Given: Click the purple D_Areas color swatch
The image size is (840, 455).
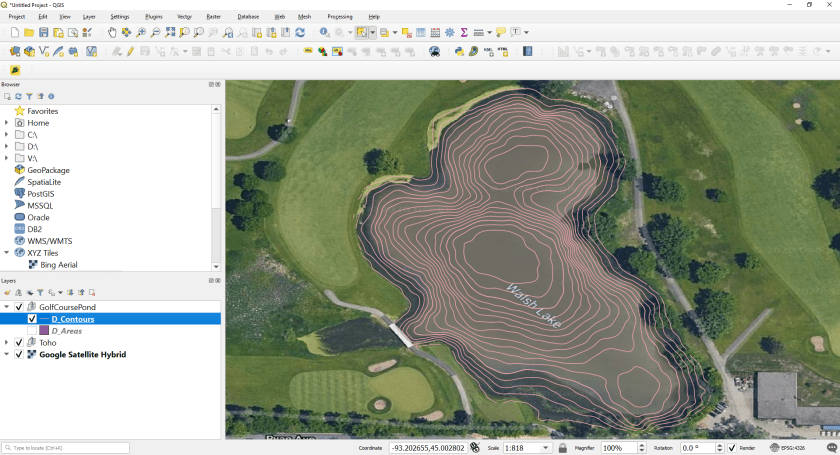Looking at the screenshot, I should point(45,331).
